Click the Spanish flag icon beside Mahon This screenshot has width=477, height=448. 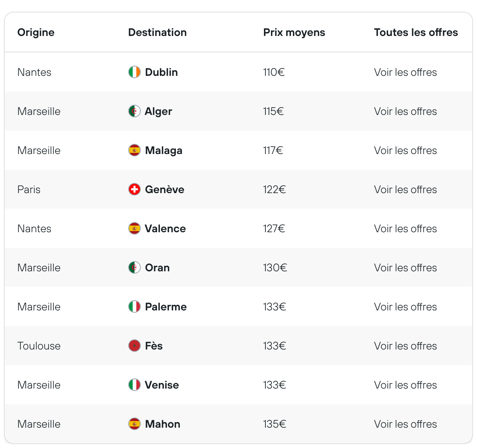click(x=134, y=424)
